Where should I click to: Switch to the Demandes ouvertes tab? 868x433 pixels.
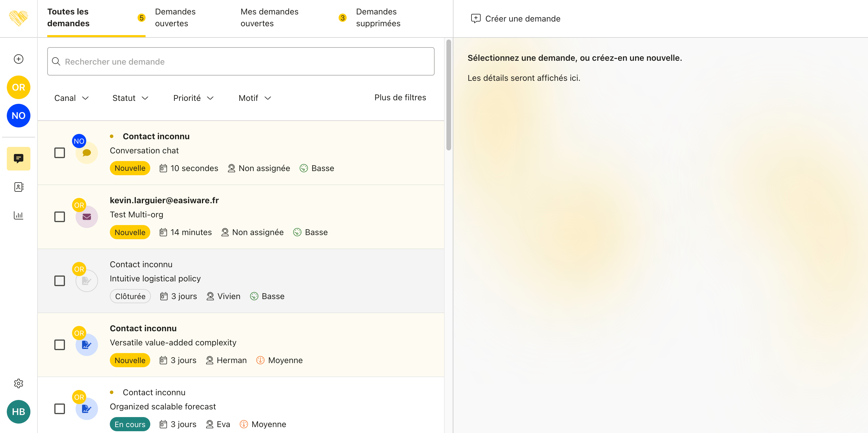(175, 17)
